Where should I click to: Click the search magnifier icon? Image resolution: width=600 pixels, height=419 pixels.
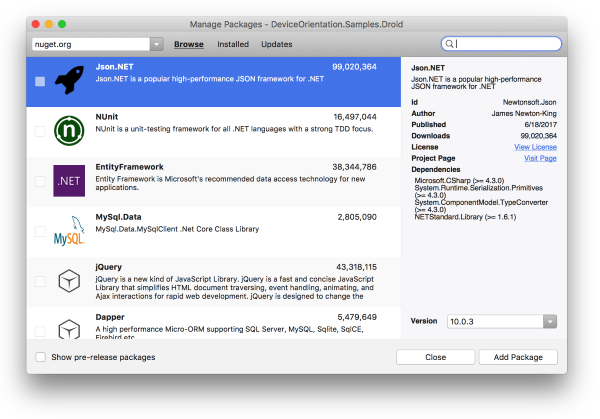450,44
